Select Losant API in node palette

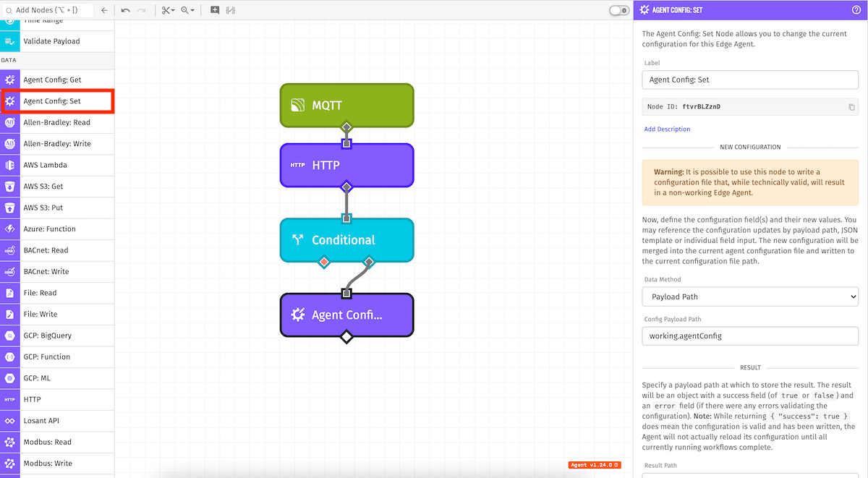click(57, 421)
